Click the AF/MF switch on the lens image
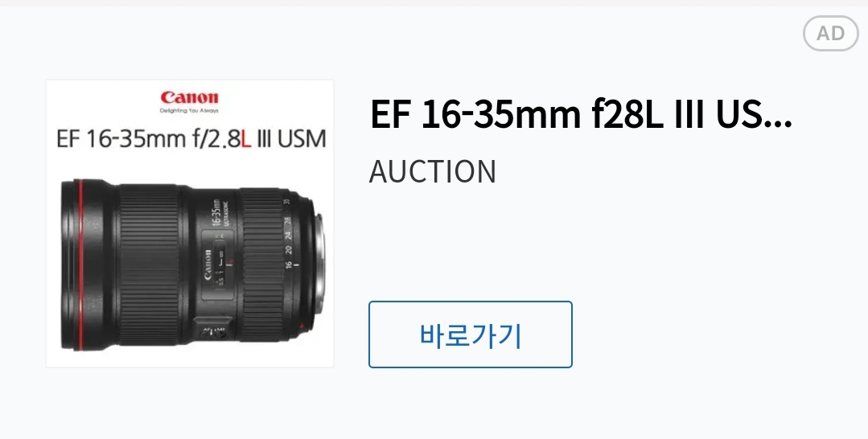This screenshot has height=439, width=868. 214,329
